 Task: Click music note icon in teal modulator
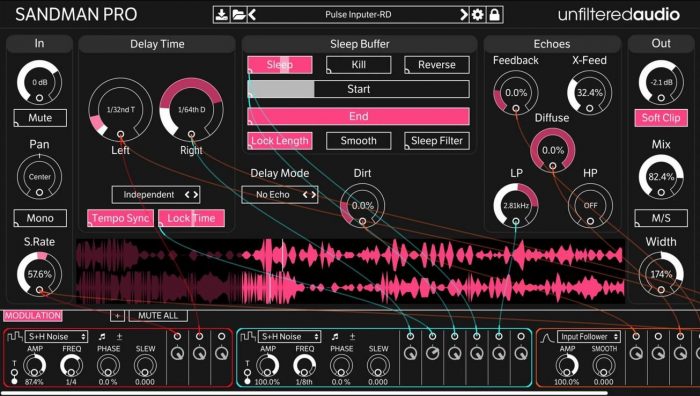(335, 337)
